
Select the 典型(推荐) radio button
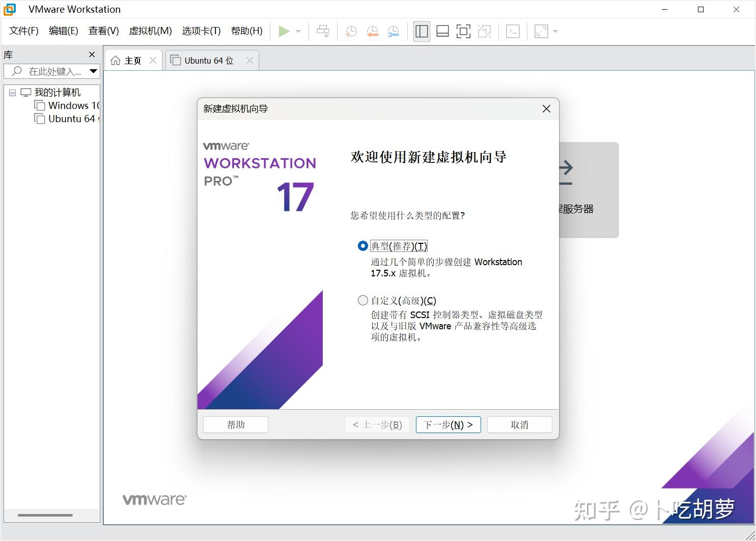pyautogui.click(x=362, y=246)
